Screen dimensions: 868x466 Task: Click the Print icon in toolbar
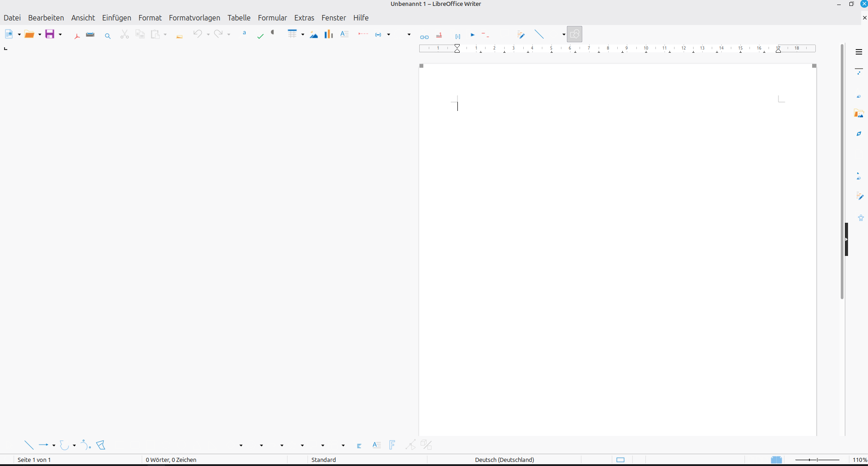[x=90, y=35]
